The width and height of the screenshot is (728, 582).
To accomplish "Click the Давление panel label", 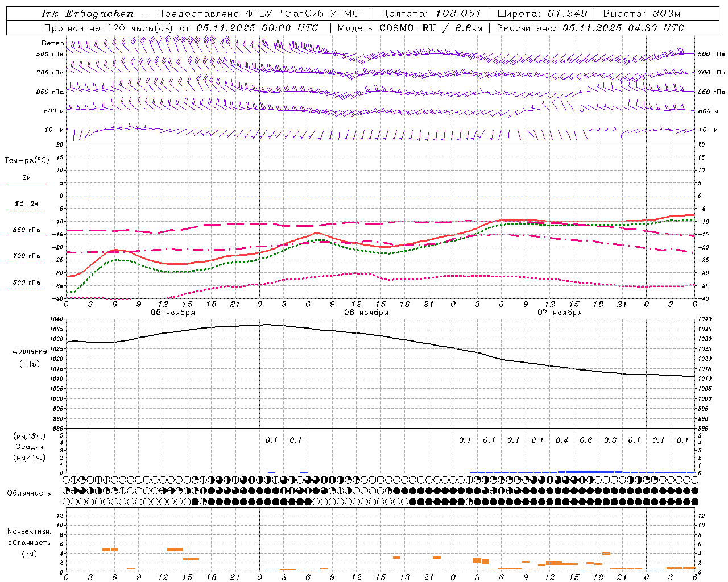I will 30,351.
